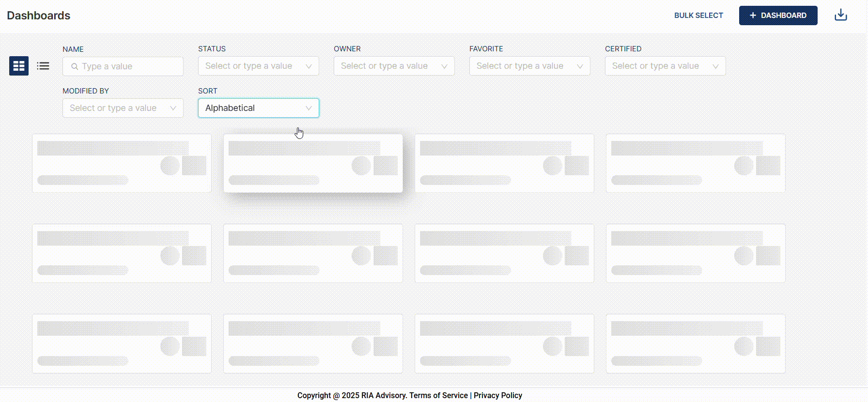Open the Privacy Policy link

[x=497, y=395]
